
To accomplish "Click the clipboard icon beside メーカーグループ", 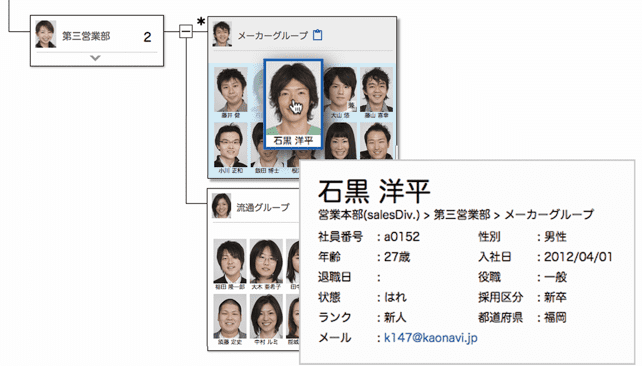I will click(x=317, y=35).
